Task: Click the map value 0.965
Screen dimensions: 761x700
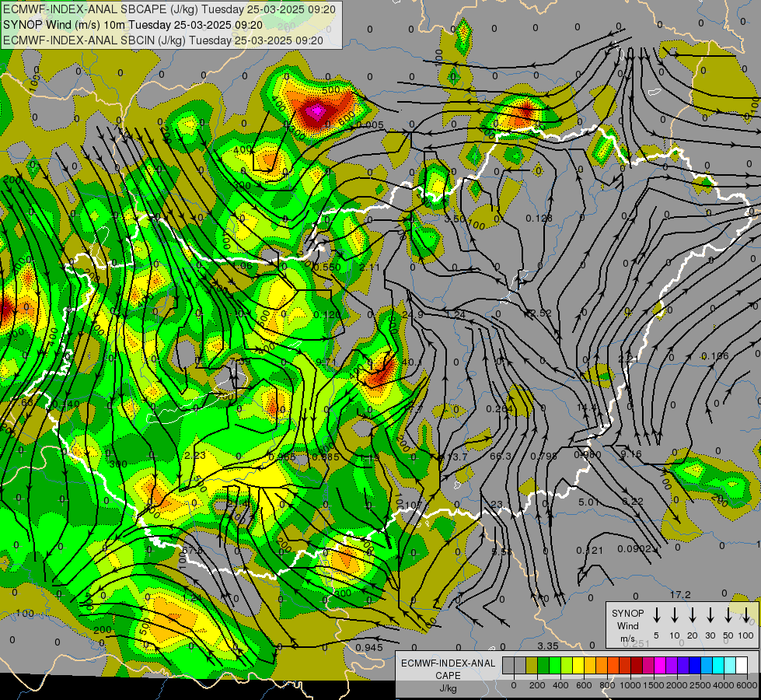Action: [x=282, y=456]
